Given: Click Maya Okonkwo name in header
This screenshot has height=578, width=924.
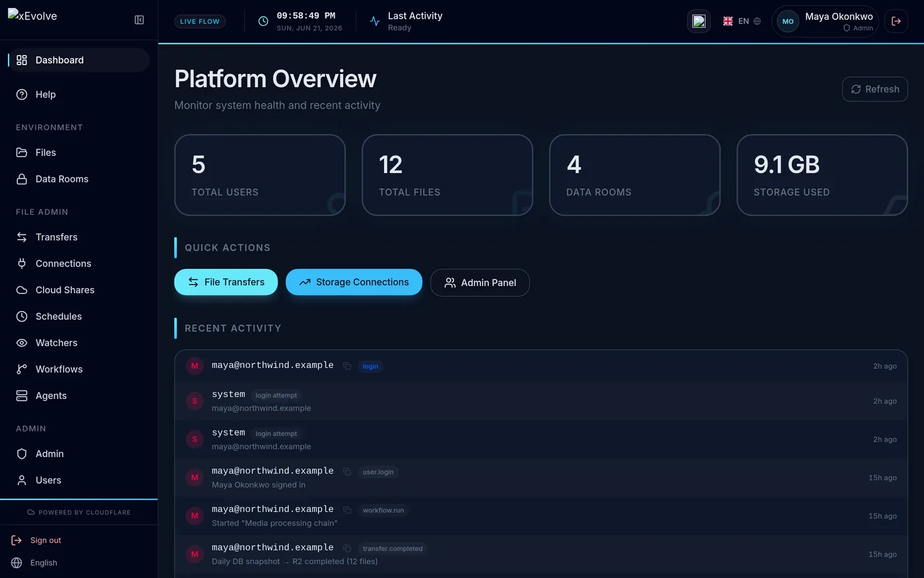Looking at the screenshot, I should pyautogui.click(x=839, y=17).
